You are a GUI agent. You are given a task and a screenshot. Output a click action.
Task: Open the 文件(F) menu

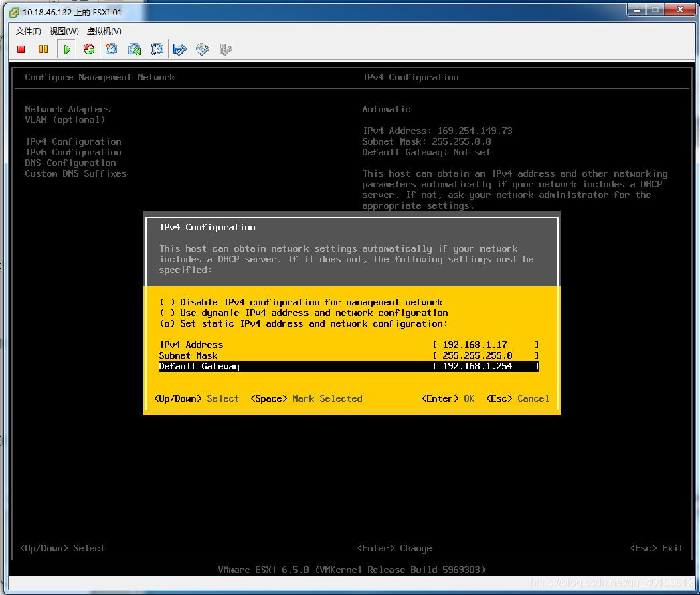(29, 31)
